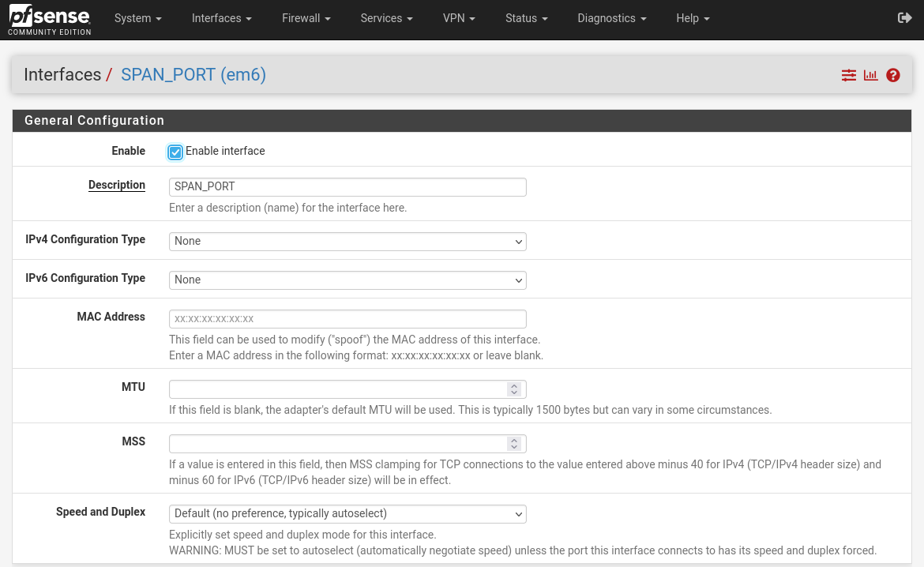Click the underlined Description label
The width and height of the screenshot is (924, 567).
click(x=117, y=185)
